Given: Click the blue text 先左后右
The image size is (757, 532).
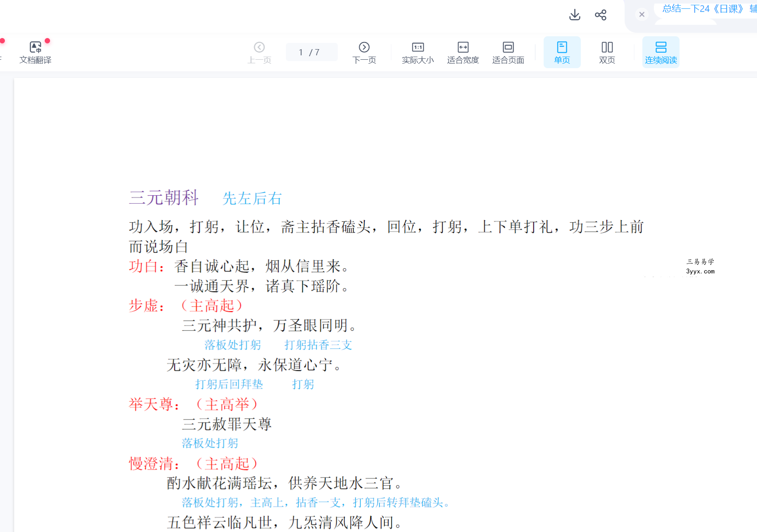Looking at the screenshot, I should coord(252,198).
